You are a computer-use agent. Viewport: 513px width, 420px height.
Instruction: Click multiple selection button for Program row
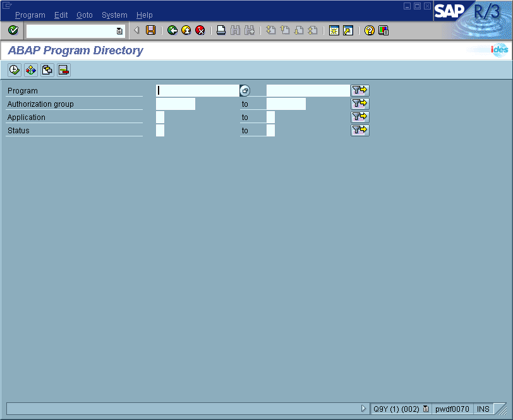click(x=359, y=90)
